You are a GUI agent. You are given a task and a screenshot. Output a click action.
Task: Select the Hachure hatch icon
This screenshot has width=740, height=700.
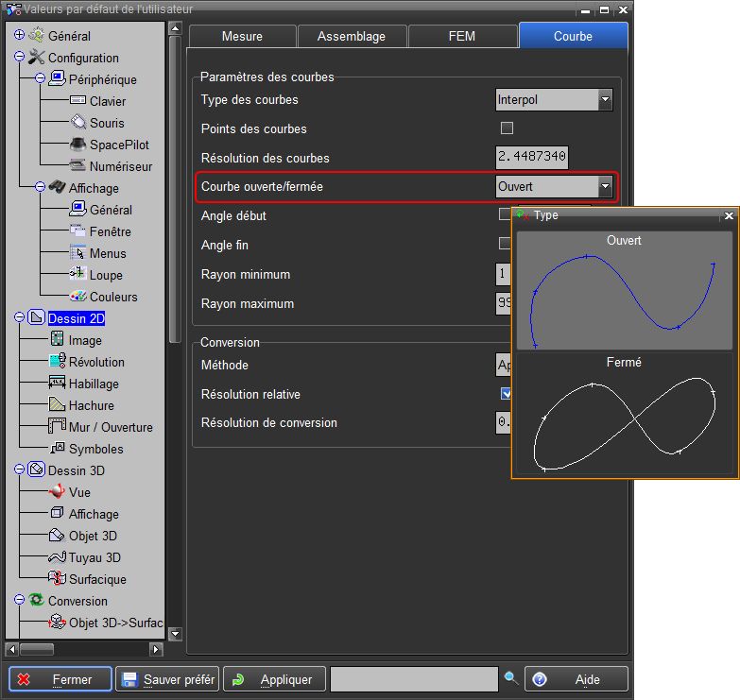point(58,405)
